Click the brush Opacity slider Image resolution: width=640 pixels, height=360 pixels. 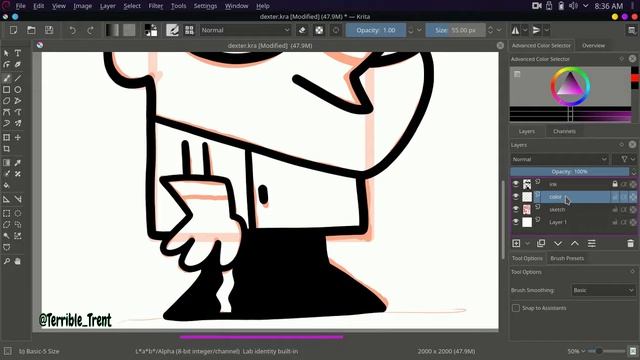click(376, 30)
